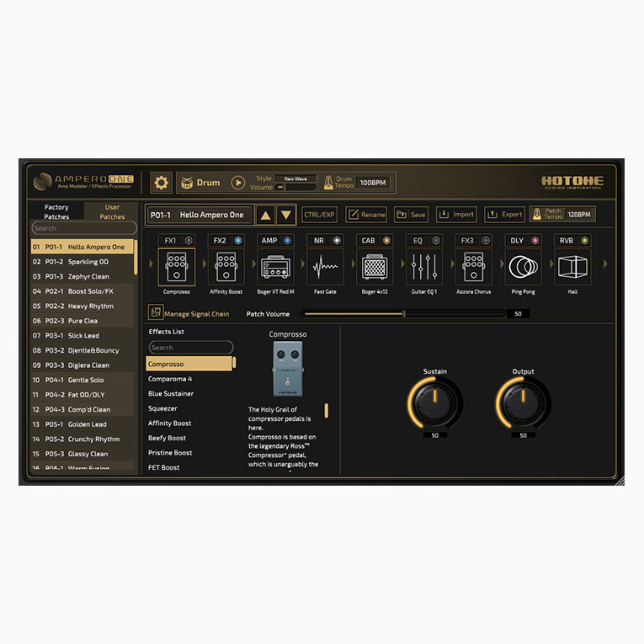The image size is (644, 644).
Task: Toggle the DLY module on/off
Action: click(535, 241)
